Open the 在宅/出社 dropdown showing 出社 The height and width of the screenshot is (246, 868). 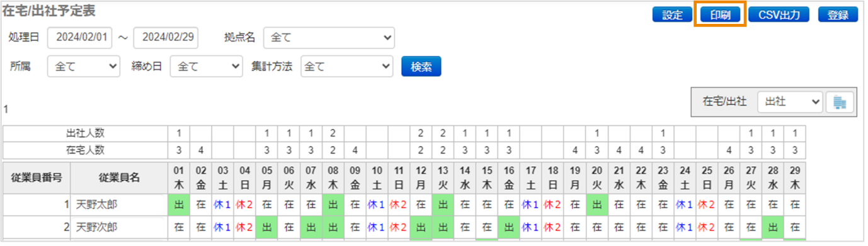(x=790, y=102)
